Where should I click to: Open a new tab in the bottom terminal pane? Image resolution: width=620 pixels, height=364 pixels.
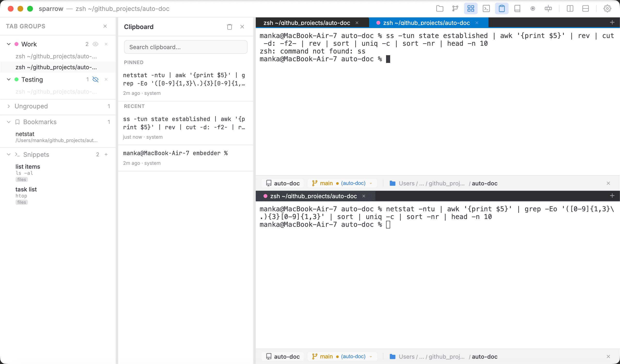tap(612, 196)
